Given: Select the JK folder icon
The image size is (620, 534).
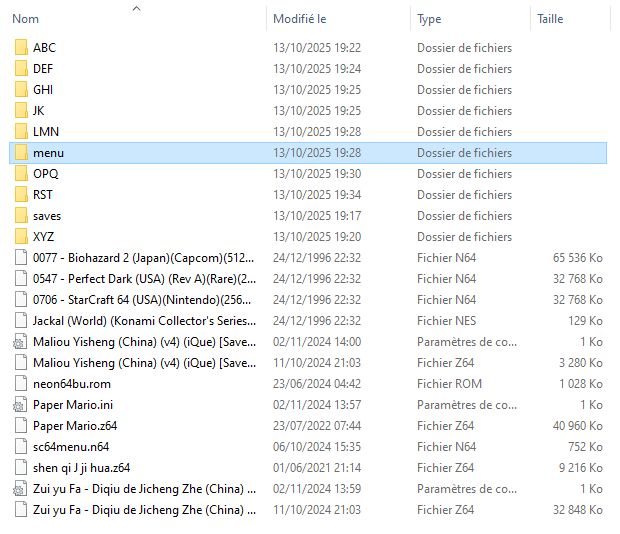Looking at the screenshot, I should tap(21, 110).
